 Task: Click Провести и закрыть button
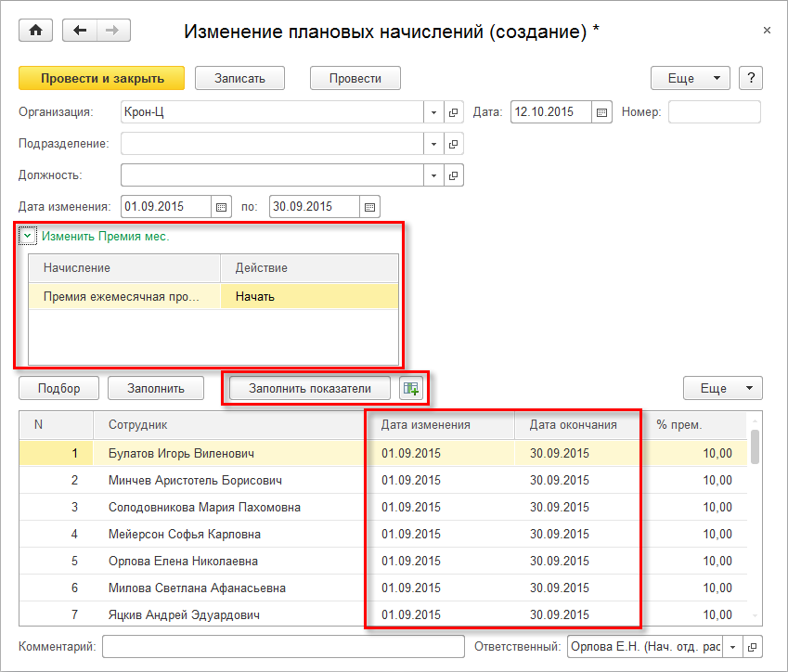tap(101, 78)
